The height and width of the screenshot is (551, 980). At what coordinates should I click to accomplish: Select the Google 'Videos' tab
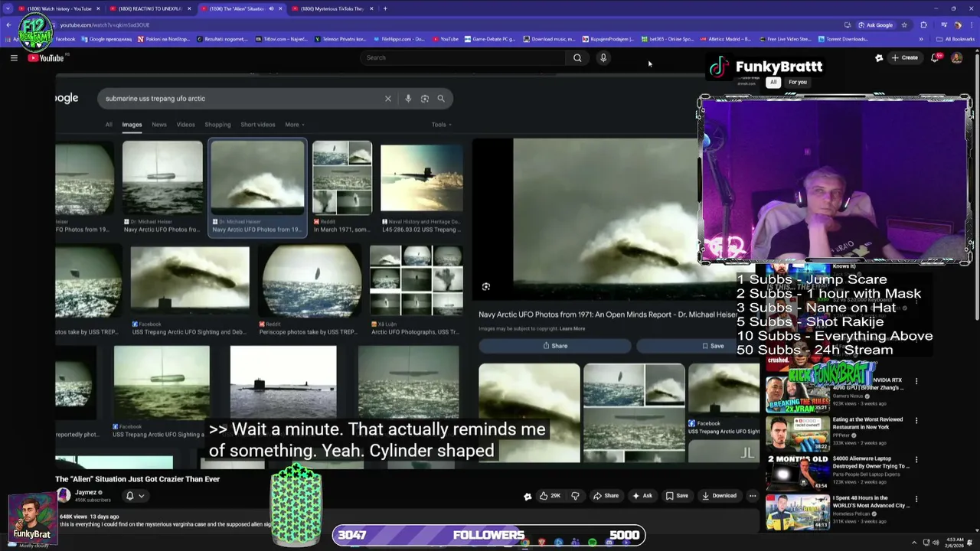click(x=186, y=125)
